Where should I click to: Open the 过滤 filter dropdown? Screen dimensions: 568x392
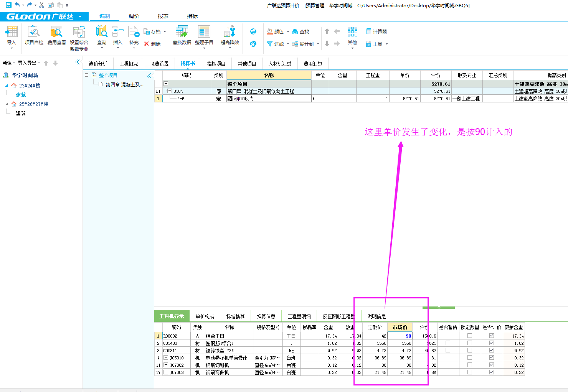click(288, 44)
